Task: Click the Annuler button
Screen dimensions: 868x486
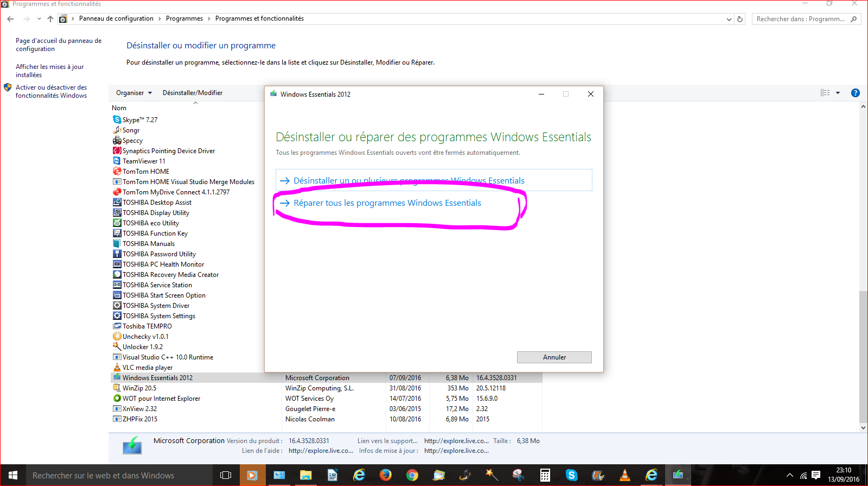Action: click(x=554, y=357)
